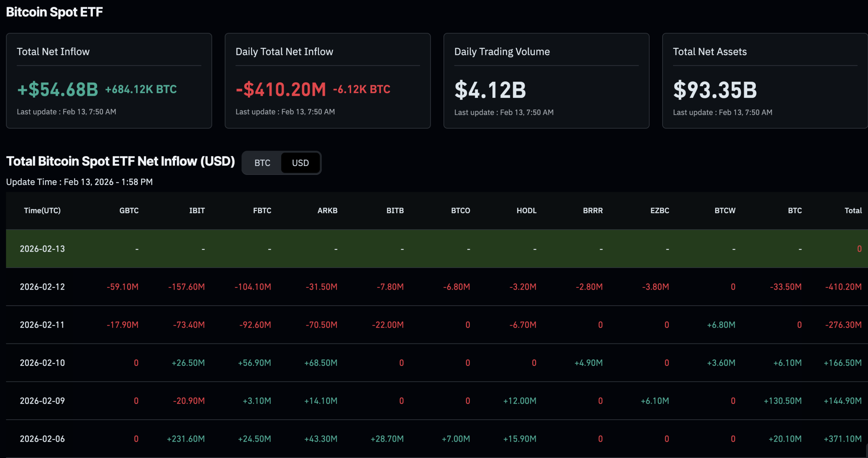This screenshot has width=868, height=458.
Task: Select the 2026-02-10 date cell
Action: 42,362
